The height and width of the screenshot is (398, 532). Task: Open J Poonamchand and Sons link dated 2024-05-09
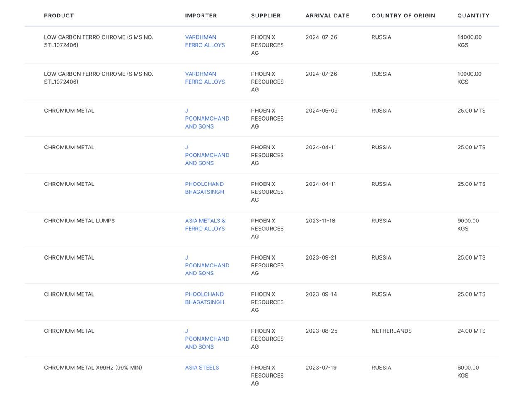207,119
